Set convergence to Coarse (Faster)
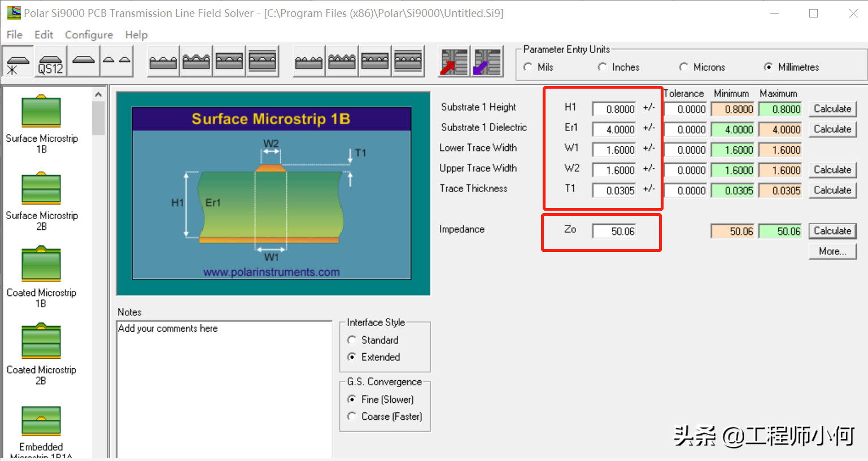 pos(385,416)
